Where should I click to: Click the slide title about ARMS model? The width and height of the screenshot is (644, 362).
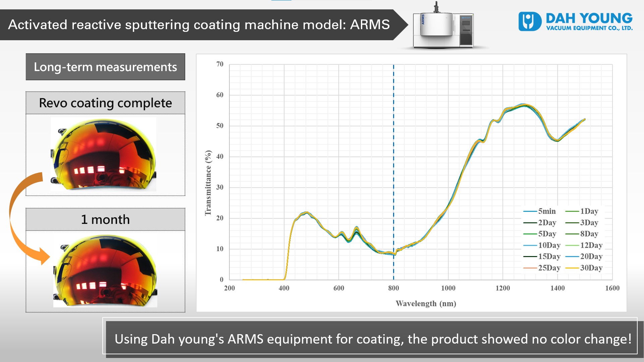199,24
